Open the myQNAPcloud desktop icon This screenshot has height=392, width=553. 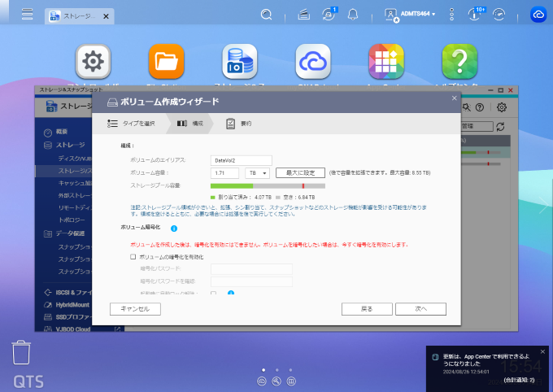pos(313,62)
